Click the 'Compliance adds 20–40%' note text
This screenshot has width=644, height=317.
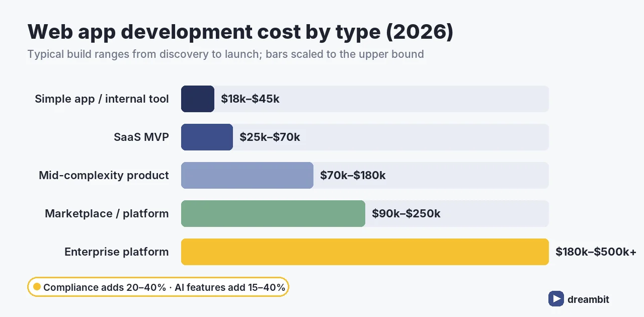click(x=105, y=288)
